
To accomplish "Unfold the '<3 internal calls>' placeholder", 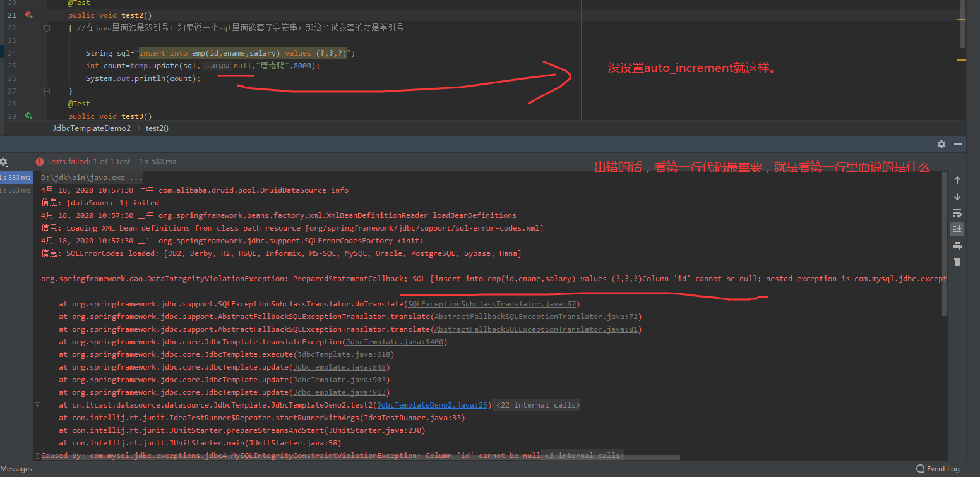I will pos(584,456).
